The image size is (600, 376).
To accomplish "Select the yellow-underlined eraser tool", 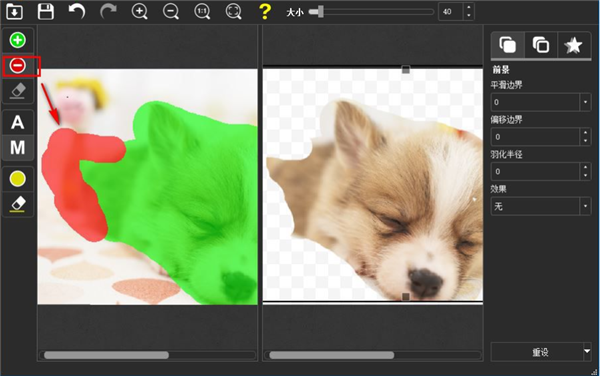I will [x=18, y=204].
